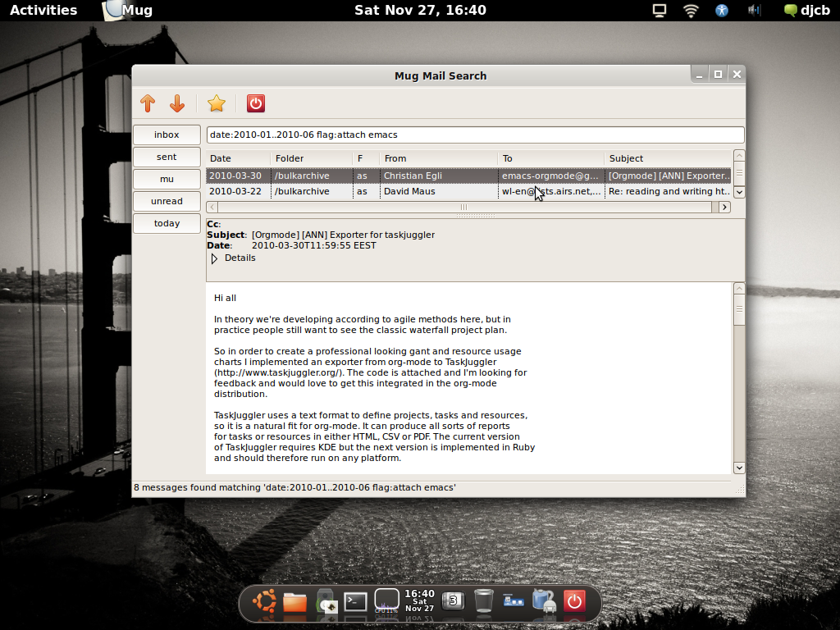
Task: Click the star bookmark icon in toolbar
Action: (x=216, y=103)
